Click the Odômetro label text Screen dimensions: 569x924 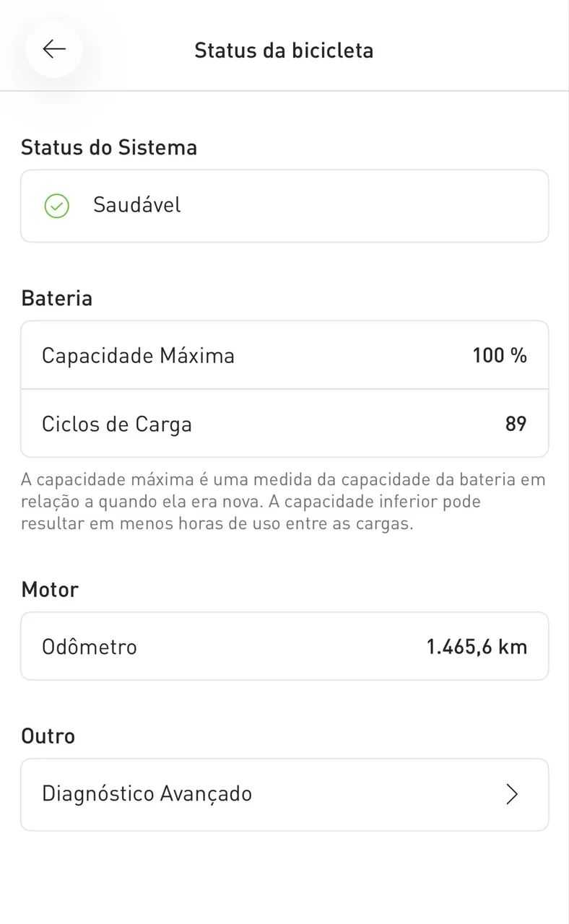[90, 647]
